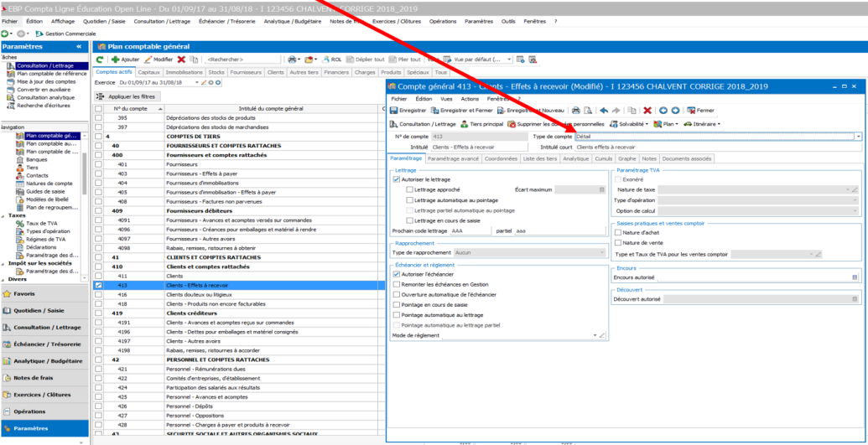This screenshot has width=868, height=445.
Task: Enable Lettrage automatique au pointage
Action: pos(409,199)
